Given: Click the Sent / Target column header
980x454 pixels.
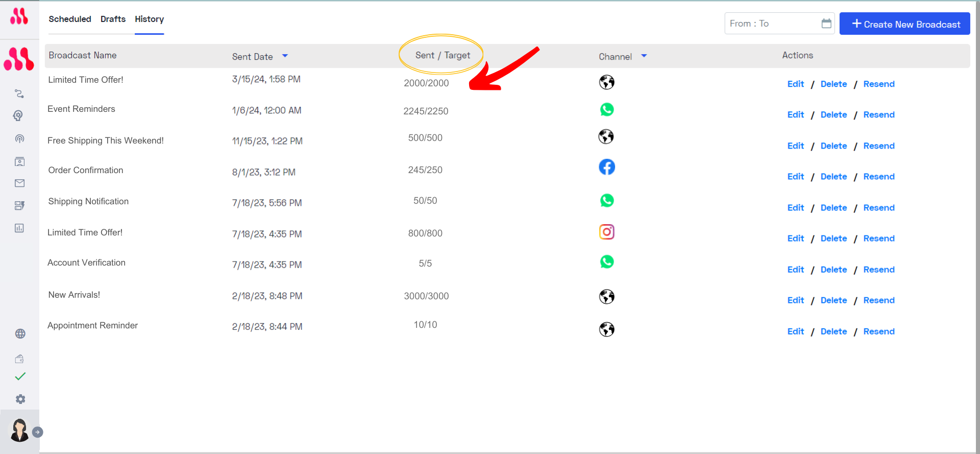Looking at the screenshot, I should tap(443, 55).
